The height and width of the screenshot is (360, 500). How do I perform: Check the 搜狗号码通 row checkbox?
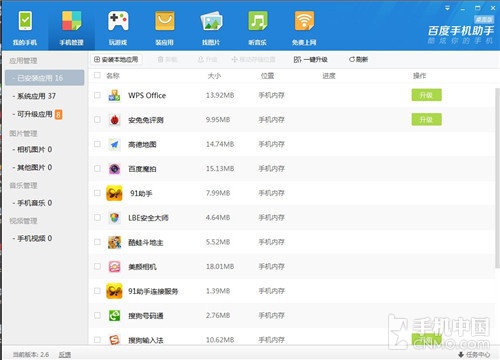(x=97, y=315)
